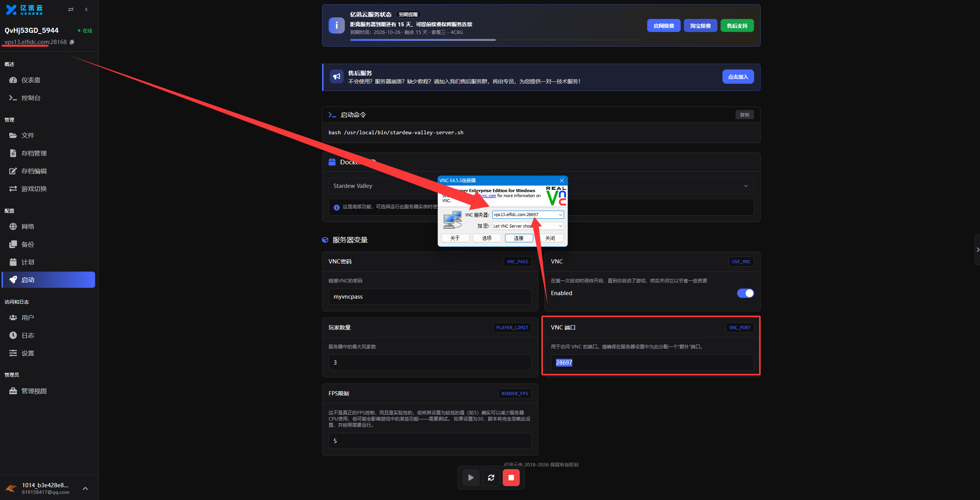Click the sidebar swap arrows icon
The image size is (980, 500).
(71, 9)
